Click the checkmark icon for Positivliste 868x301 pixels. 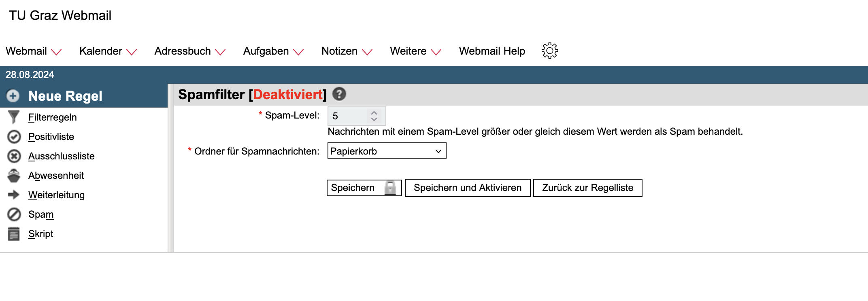[x=14, y=137]
